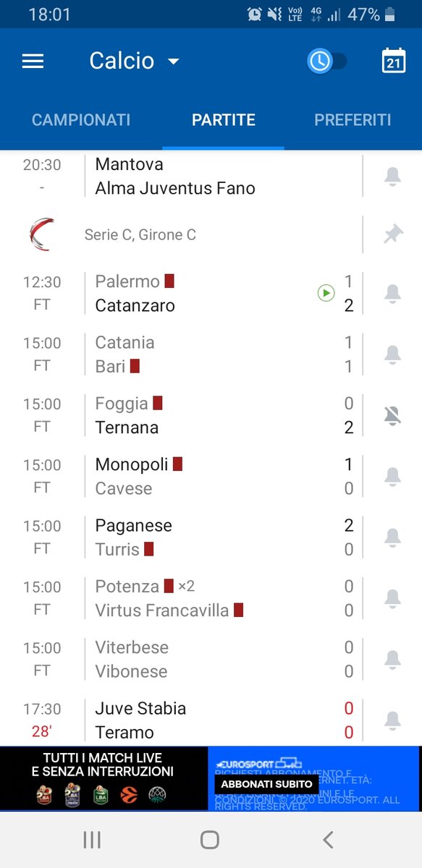Screen dimensions: 422x868
Task: Tap bell icon for Juve Stabia vs Teramo
Action: tap(392, 720)
